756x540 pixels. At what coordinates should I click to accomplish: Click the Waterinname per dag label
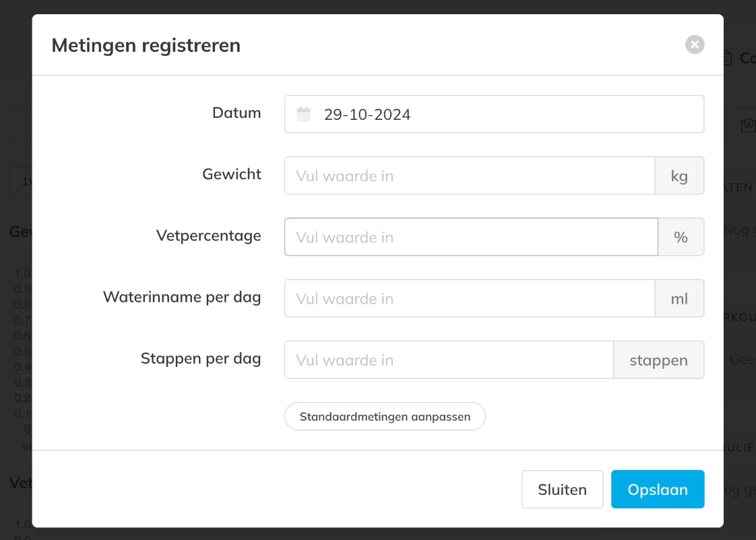tap(182, 296)
